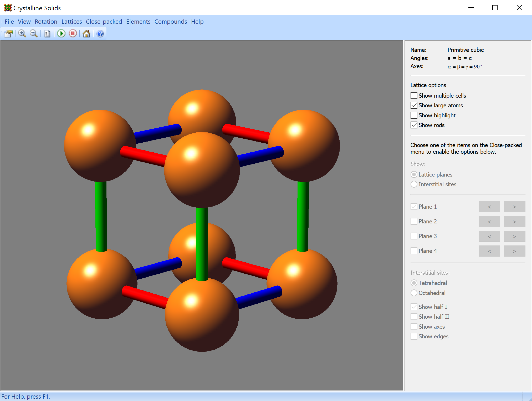Zoom out with the magnifier minus icon
The image size is (532, 401).
(34, 34)
